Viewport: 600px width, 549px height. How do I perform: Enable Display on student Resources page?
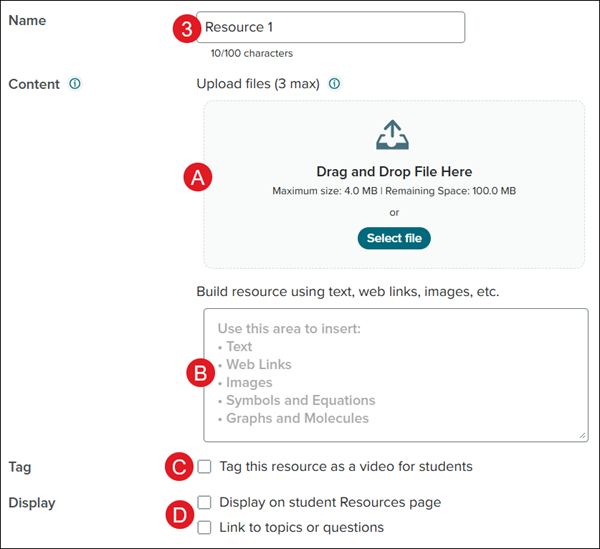(205, 502)
